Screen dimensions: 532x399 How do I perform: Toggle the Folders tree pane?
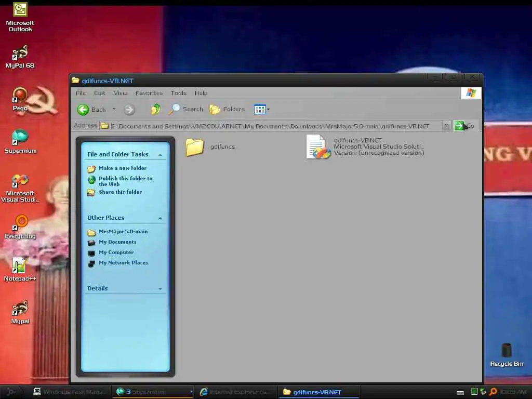pyautogui.click(x=227, y=109)
